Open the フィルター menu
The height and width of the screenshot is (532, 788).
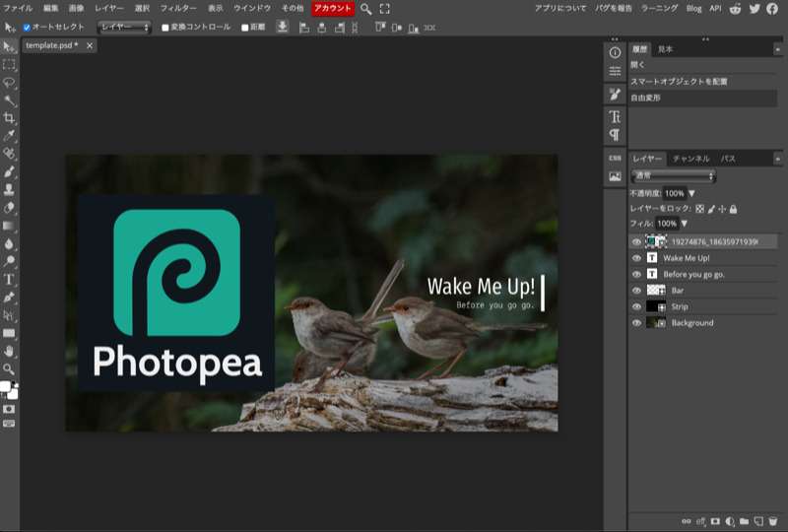coord(178,8)
